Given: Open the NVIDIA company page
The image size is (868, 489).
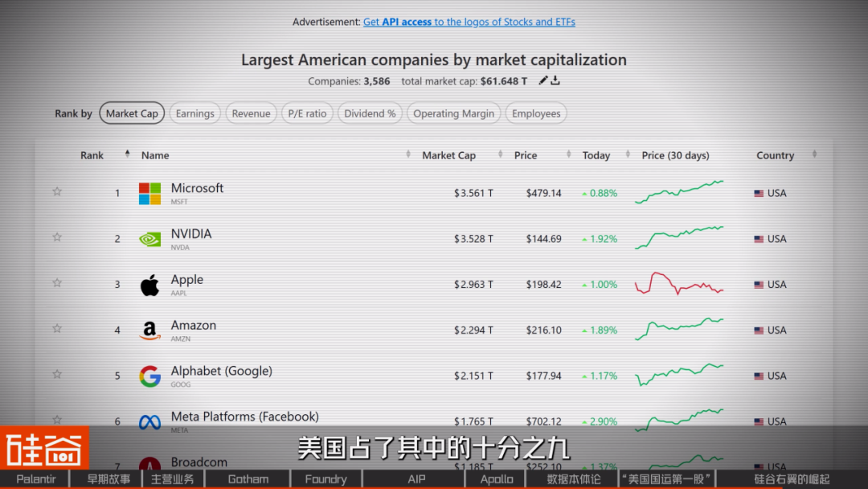Looking at the screenshot, I should tap(191, 234).
